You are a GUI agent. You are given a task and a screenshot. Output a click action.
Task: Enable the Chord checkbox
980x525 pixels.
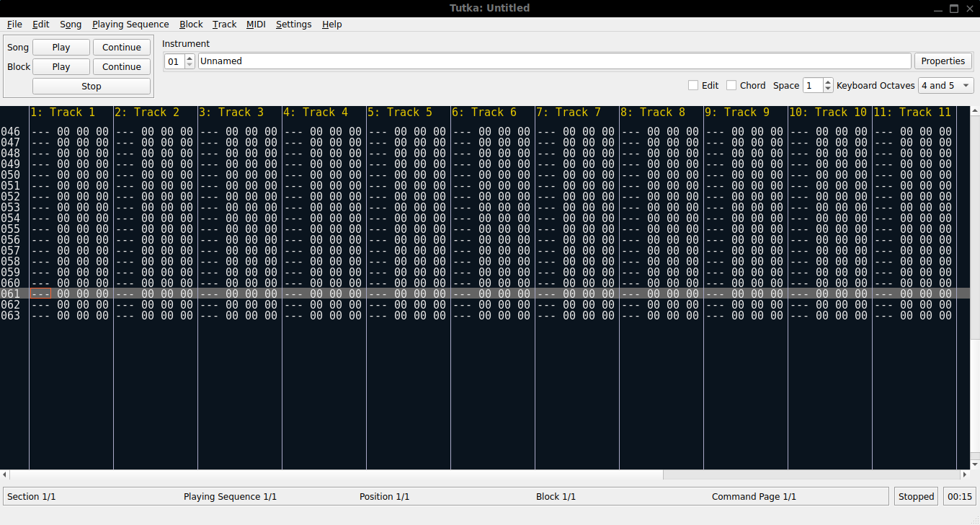click(x=731, y=85)
